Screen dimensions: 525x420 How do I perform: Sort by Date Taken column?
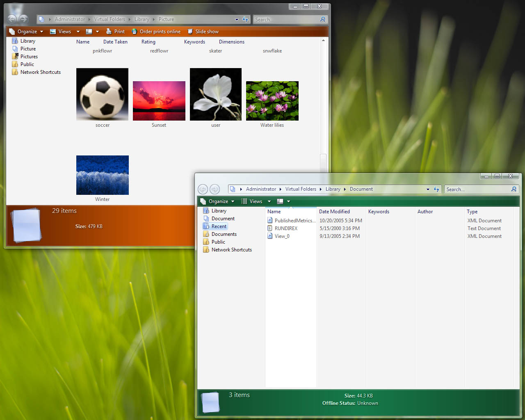115,42
